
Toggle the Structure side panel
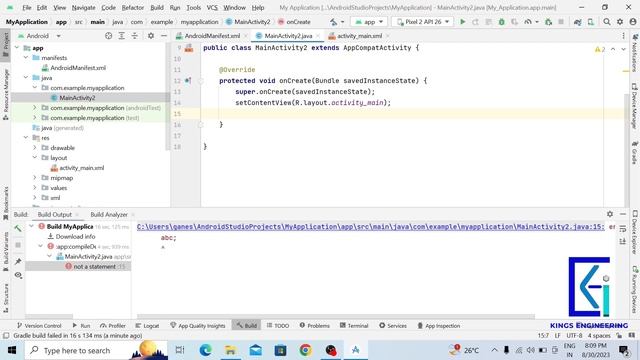pos(6,298)
